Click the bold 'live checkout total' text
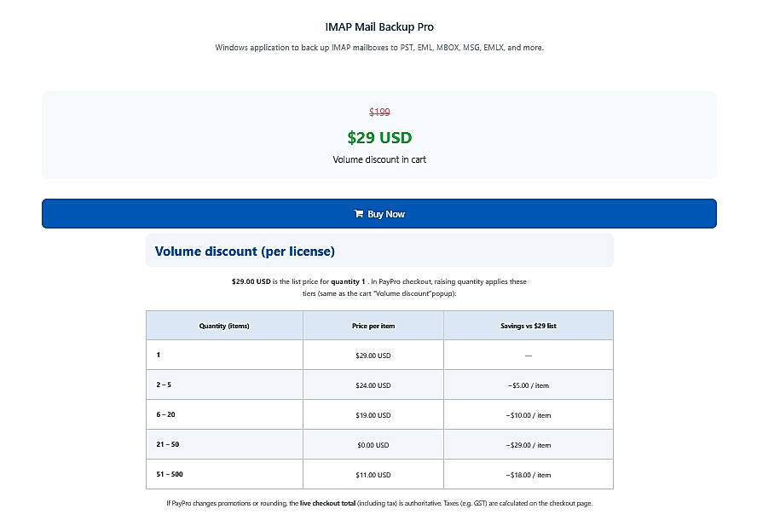This screenshot has width=780, height=532. point(328,503)
